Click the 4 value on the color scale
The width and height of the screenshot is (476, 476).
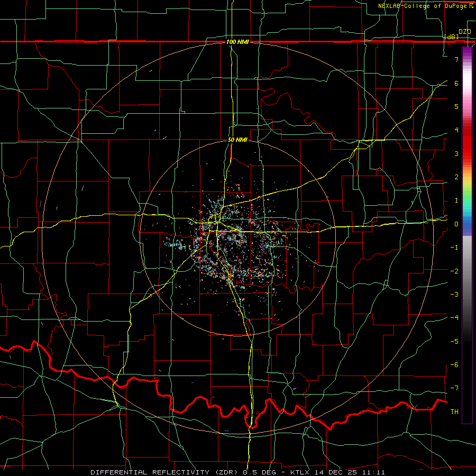pos(456,130)
